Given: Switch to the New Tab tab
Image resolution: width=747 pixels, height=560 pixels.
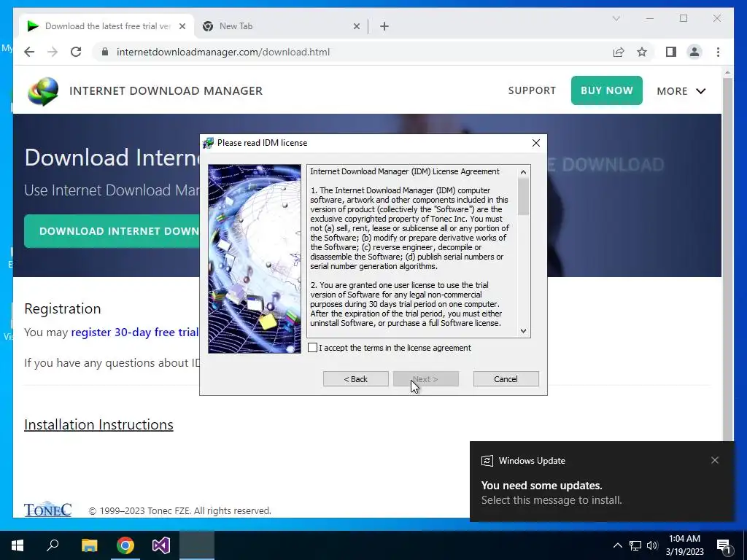Looking at the screenshot, I should tap(281, 26).
